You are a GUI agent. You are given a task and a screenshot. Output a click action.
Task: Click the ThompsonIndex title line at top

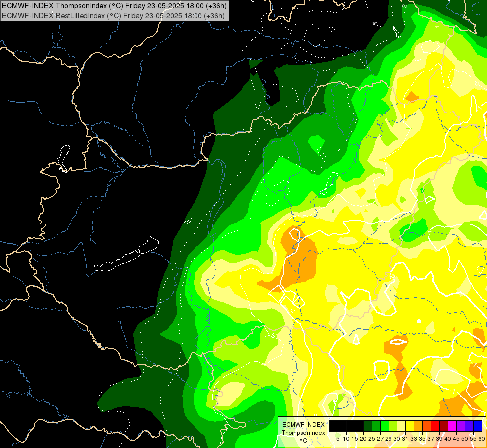coord(114,5)
